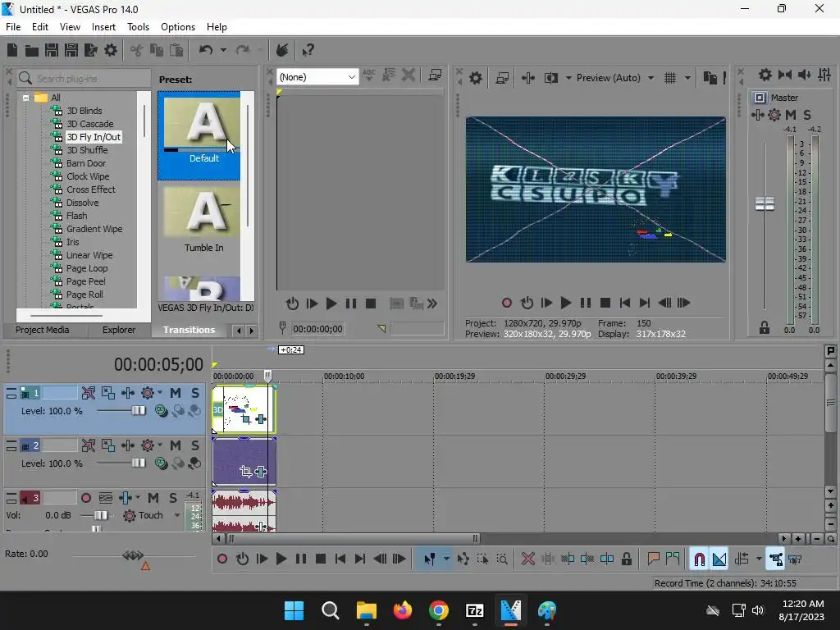This screenshot has height=630, width=840.
Task: Open split screen view dropdown arrow
Action: click(568, 78)
